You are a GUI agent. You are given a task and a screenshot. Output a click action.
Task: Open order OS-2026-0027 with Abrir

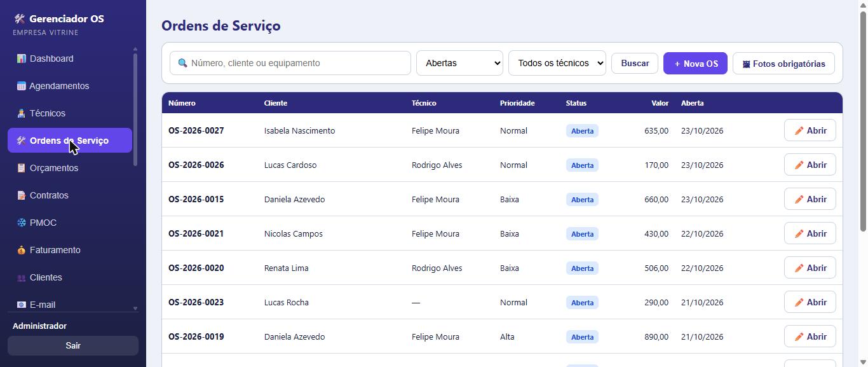[x=810, y=130]
